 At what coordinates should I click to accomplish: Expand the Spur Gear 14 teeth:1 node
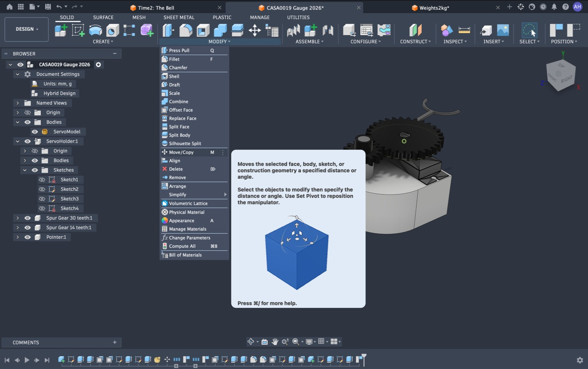coord(18,228)
